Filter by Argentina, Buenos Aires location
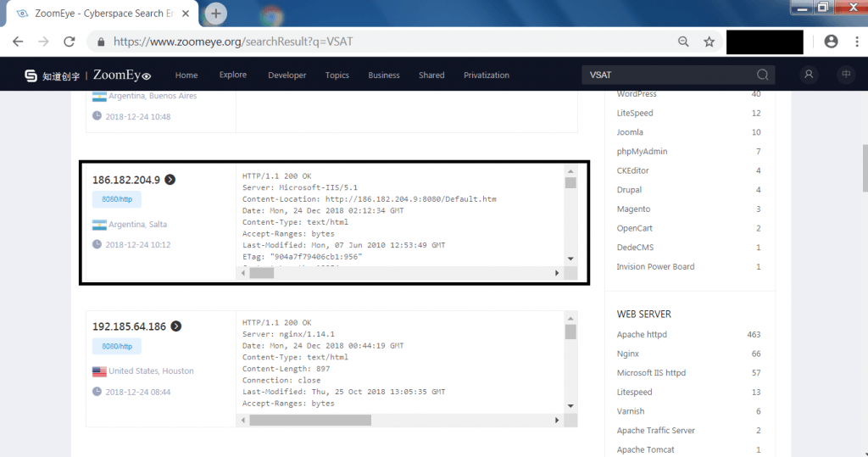Image resolution: width=868 pixels, height=457 pixels. [x=153, y=96]
